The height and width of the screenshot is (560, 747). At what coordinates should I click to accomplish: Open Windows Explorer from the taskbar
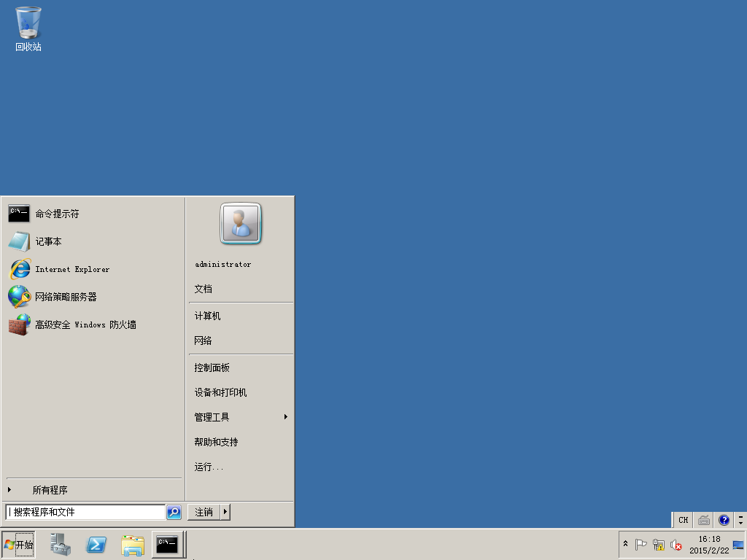click(133, 545)
